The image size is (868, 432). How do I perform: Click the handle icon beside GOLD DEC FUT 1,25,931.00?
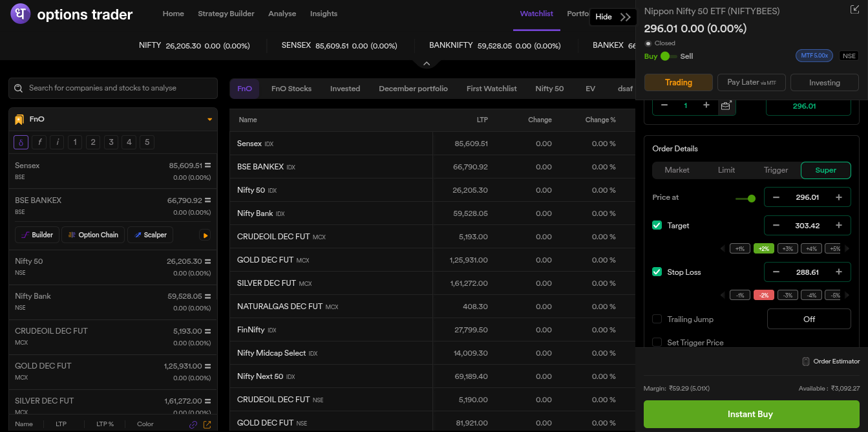208,366
